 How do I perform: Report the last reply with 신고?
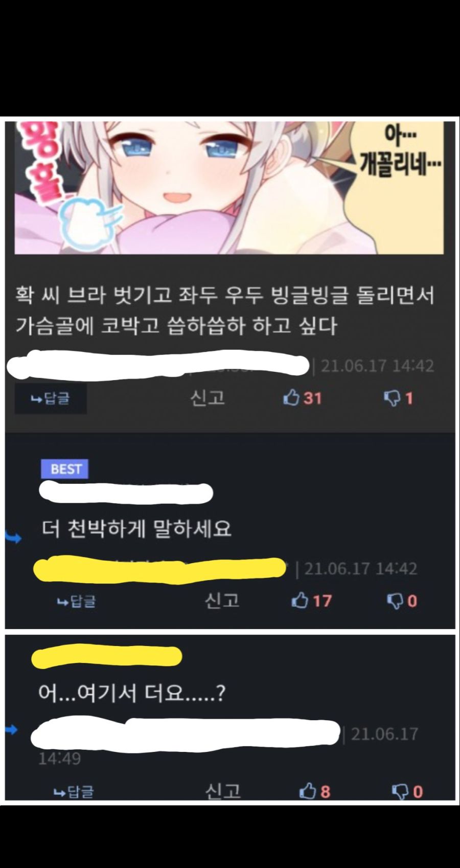(x=223, y=791)
